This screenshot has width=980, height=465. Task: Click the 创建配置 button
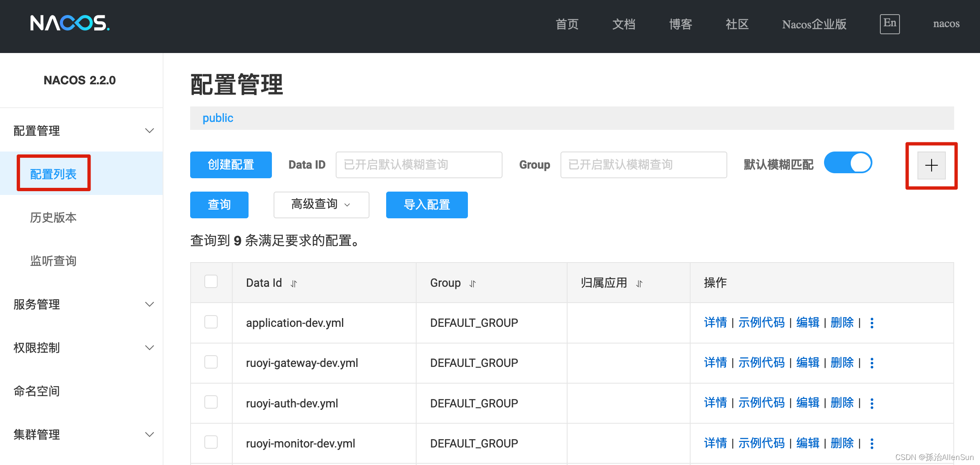click(x=231, y=165)
